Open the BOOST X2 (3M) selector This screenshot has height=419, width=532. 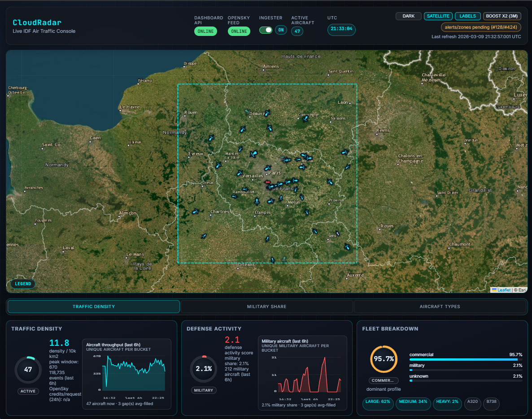(x=502, y=16)
